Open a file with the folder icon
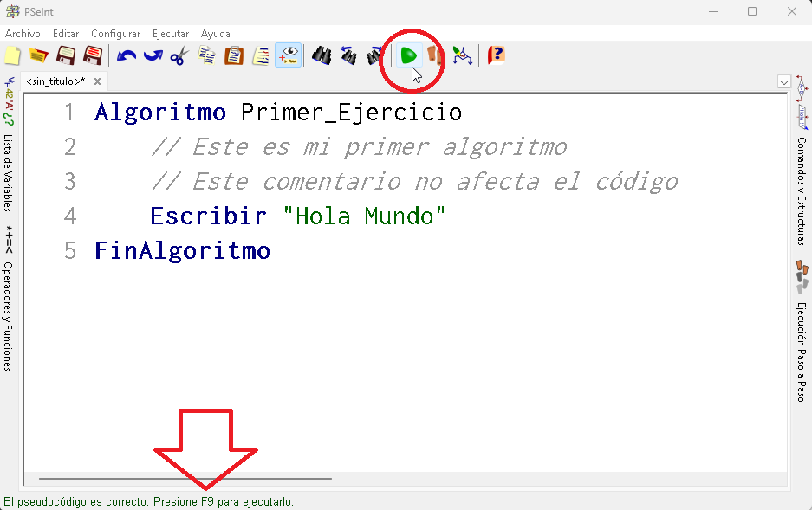 click(38, 55)
